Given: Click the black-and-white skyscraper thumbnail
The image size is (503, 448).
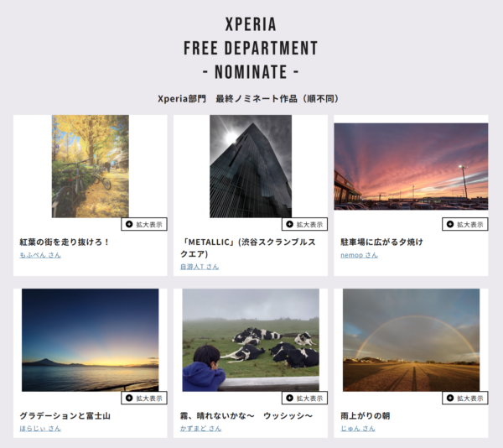Looking at the screenshot, I should click(x=251, y=166).
